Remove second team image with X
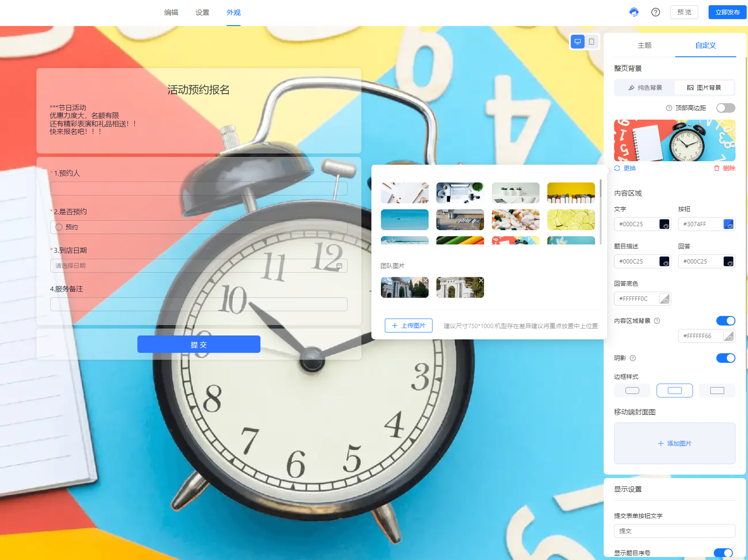The image size is (748, 560). pyautogui.click(x=481, y=280)
